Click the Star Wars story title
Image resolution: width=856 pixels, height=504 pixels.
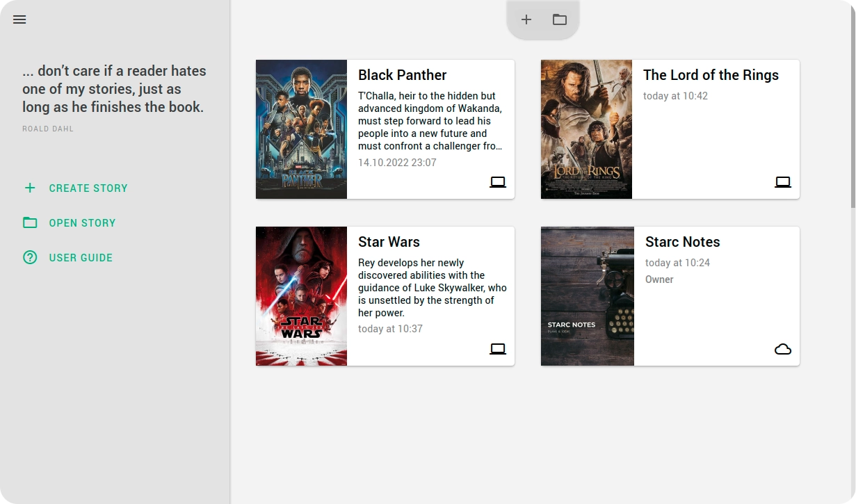tap(389, 242)
